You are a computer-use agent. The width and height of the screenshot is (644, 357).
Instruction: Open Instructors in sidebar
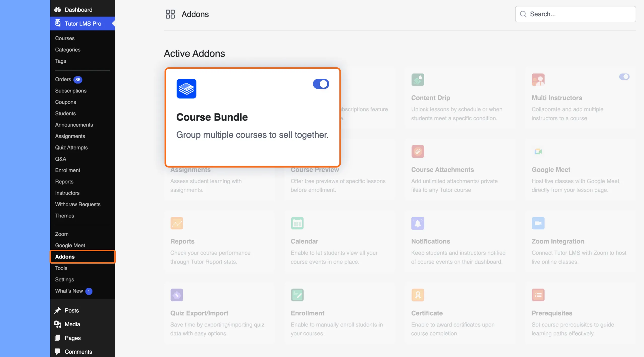point(67,193)
